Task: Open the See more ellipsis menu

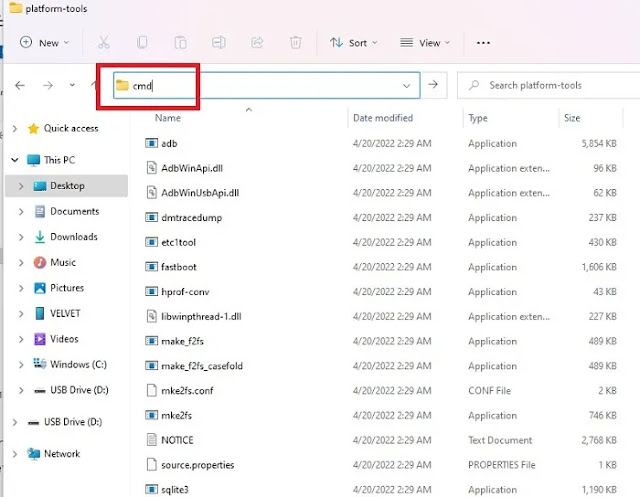Action: tap(483, 43)
